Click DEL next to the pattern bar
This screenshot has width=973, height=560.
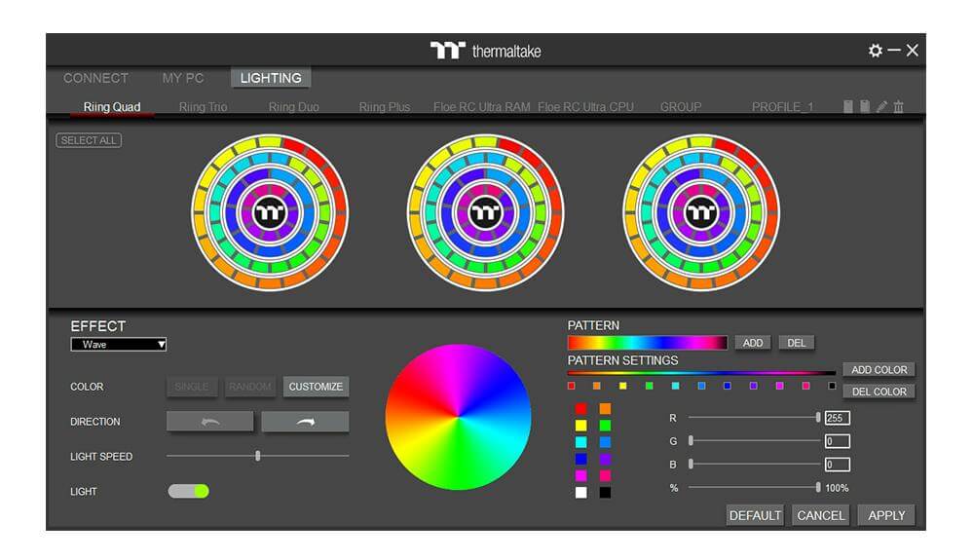tap(796, 343)
